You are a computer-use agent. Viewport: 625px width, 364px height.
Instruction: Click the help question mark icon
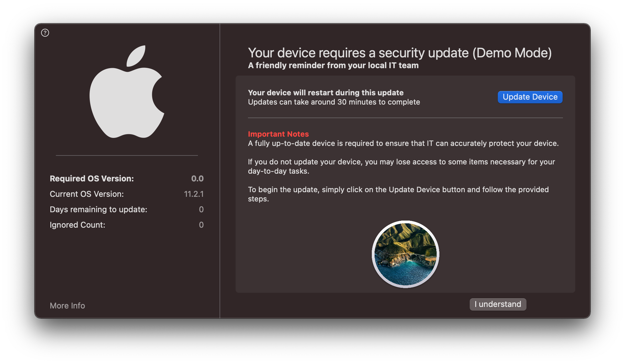(45, 33)
